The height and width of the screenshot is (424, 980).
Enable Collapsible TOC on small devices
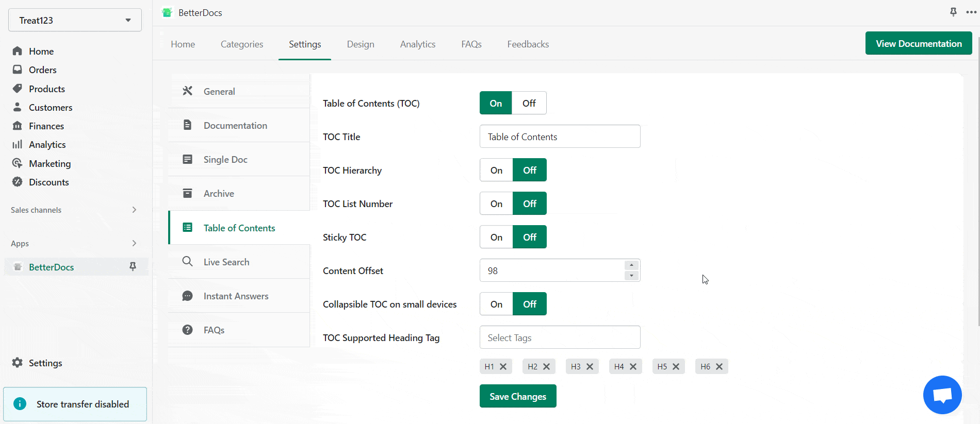(496, 304)
